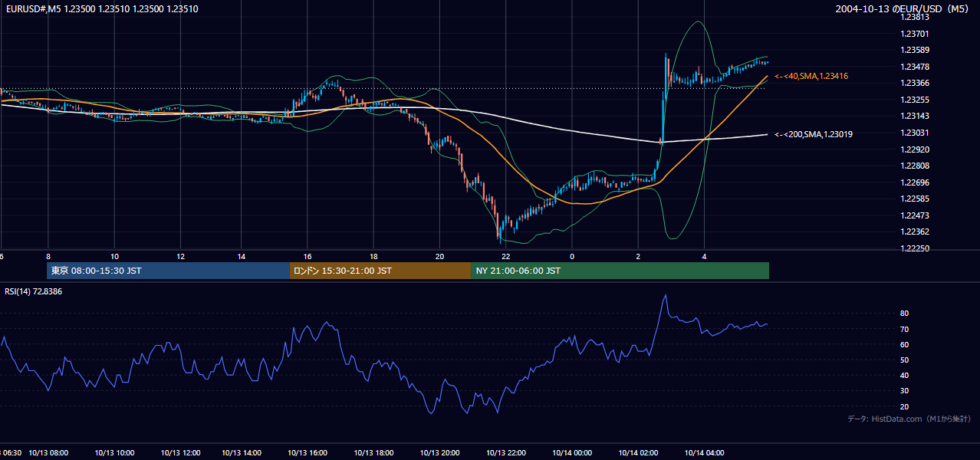Click hour label 8 under price chart

pos(48,256)
